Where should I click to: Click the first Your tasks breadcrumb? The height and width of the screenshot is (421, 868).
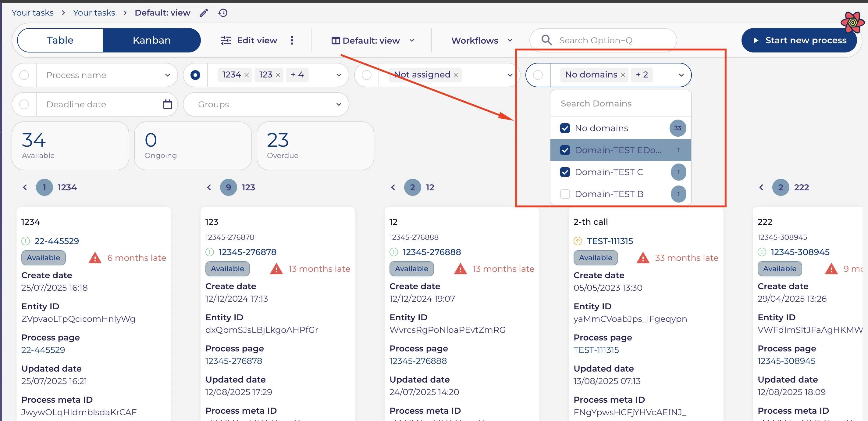click(33, 13)
